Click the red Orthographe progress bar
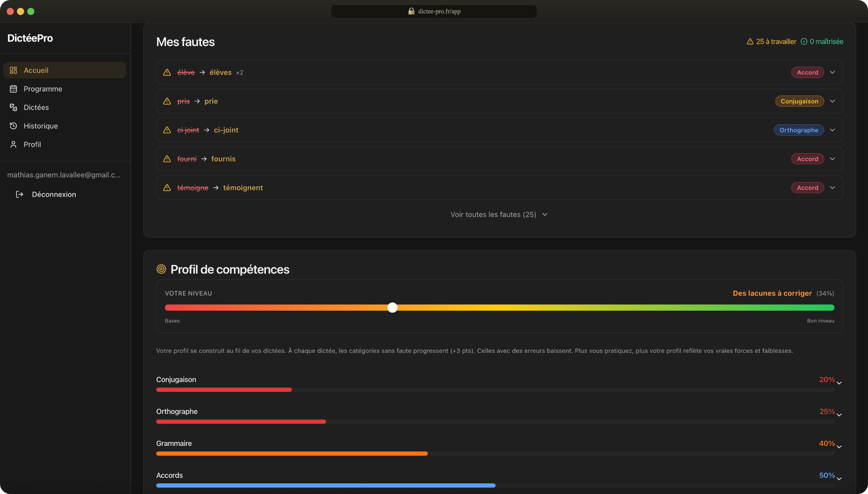 [x=241, y=421]
